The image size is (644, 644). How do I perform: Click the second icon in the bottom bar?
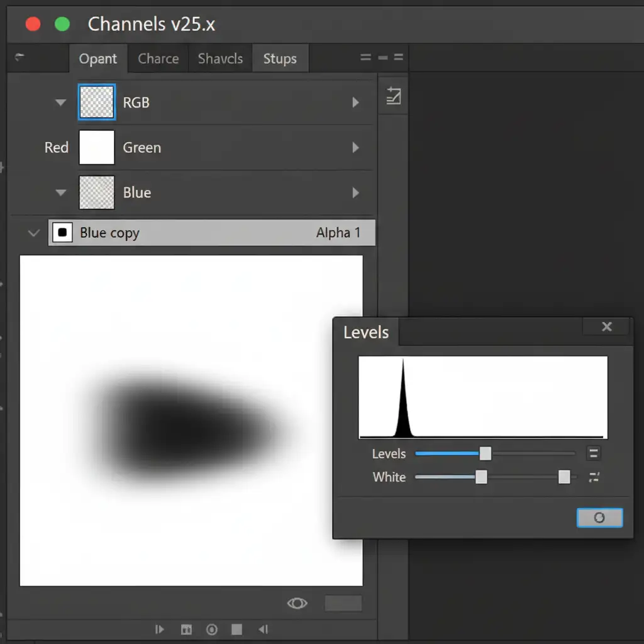[x=186, y=629]
